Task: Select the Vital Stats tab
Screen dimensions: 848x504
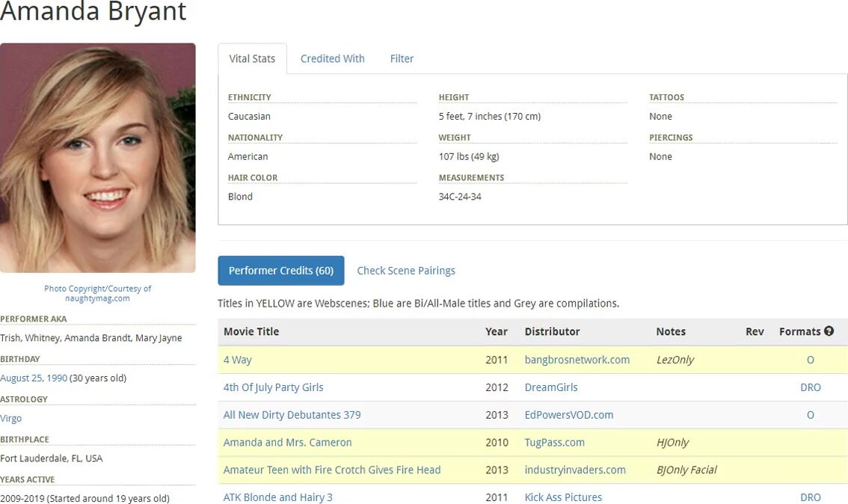Action: [252, 58]
